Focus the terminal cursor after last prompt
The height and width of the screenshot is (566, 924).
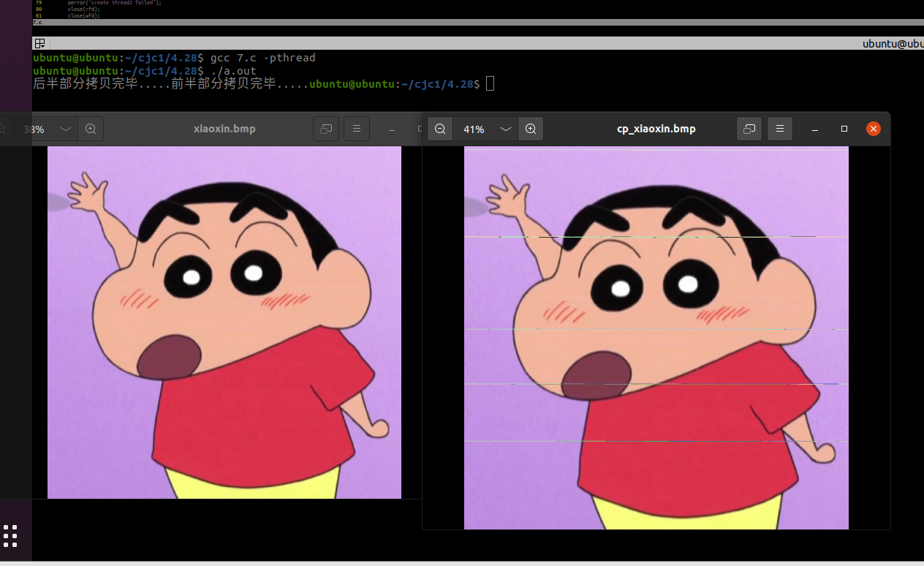click(x=491, y=84)
